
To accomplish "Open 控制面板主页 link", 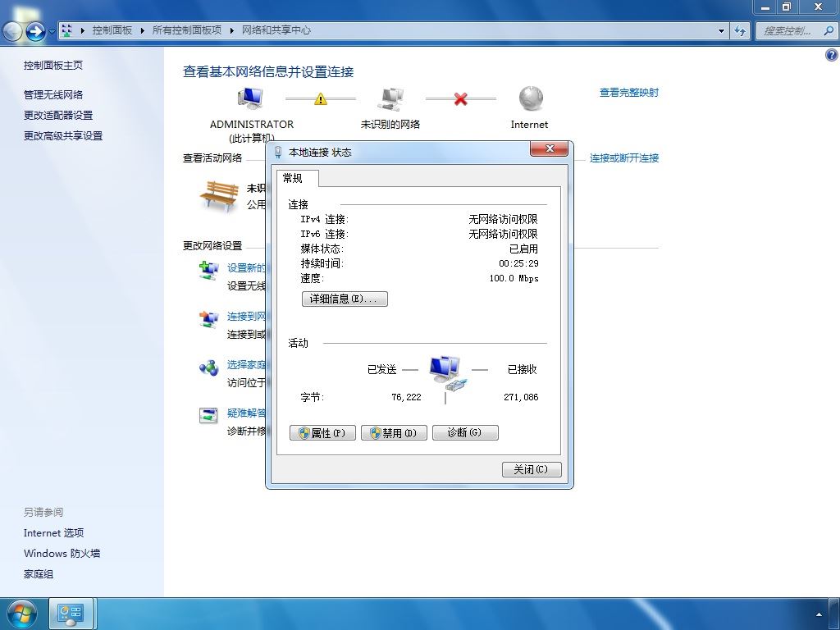I will [x=53, y=66].
